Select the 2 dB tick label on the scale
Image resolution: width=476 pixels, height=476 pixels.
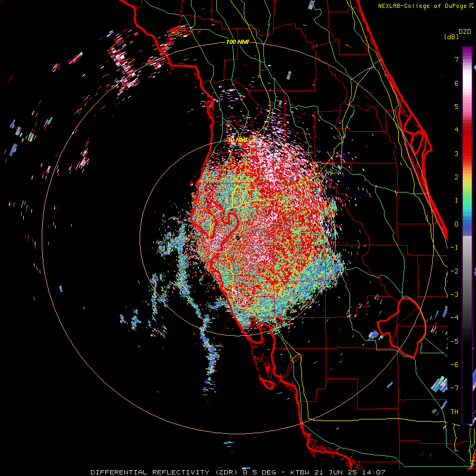pos(456,177)
